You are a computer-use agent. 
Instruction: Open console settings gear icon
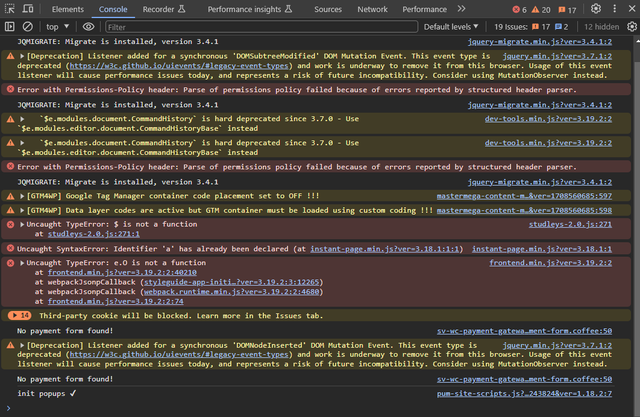click(x=632, y=27)
